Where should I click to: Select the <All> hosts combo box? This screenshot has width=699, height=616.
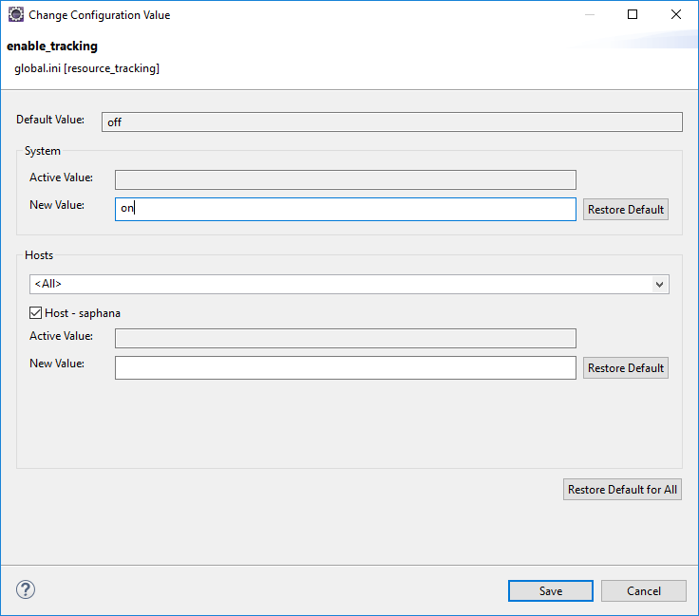pyautogui.click(x=342, y=284)
